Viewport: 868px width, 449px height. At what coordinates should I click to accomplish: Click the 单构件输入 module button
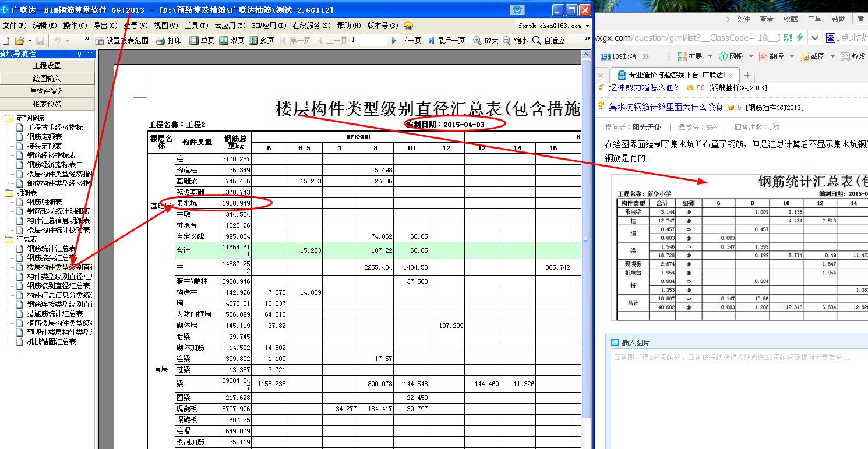point(47,91)
